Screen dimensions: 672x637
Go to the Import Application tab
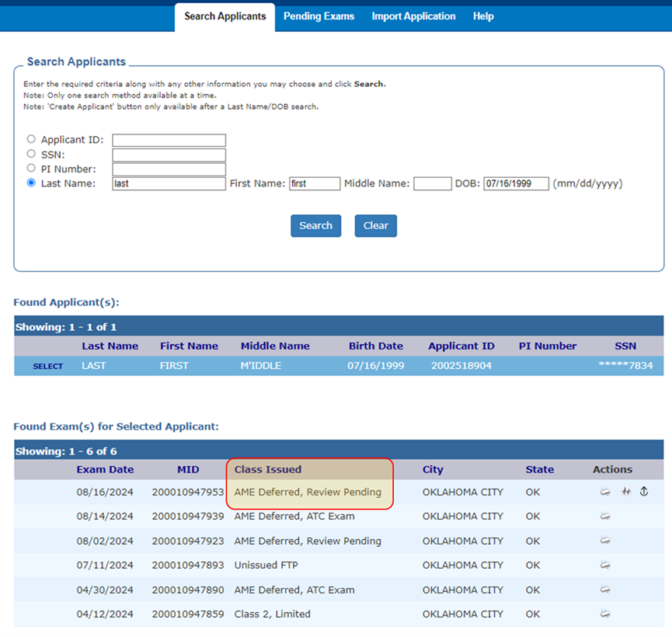pyautogui.click(x=413, y=16)
